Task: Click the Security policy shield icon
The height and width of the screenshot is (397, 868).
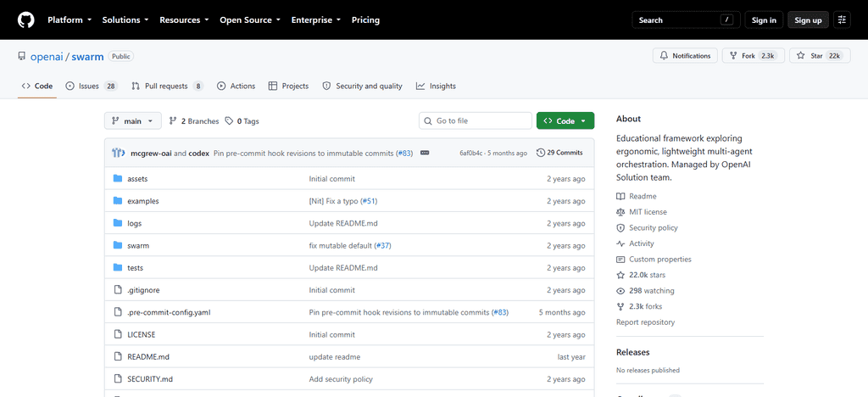Action: [x=620, y=227]
